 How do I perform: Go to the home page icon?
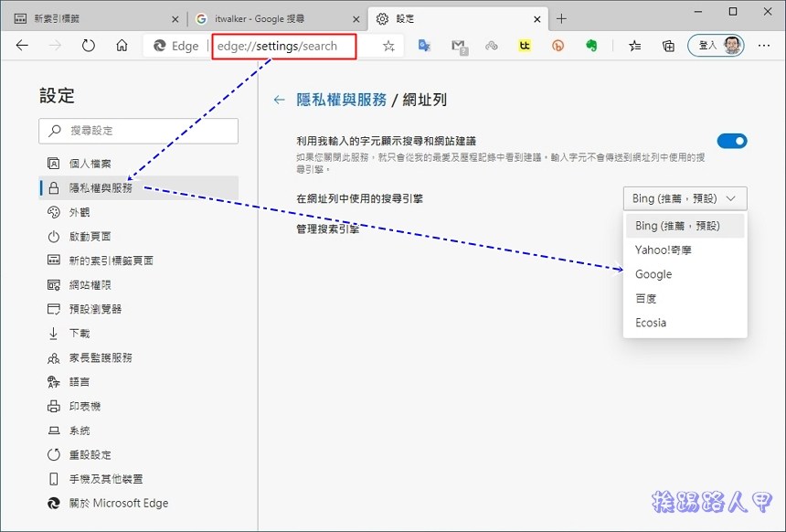[x=122, y=46]
